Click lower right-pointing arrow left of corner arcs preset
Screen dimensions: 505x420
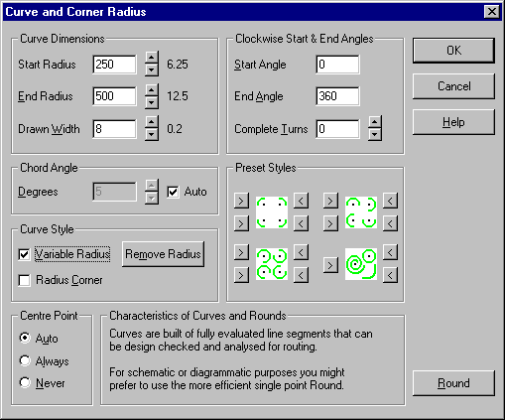(x=241, y=223)
